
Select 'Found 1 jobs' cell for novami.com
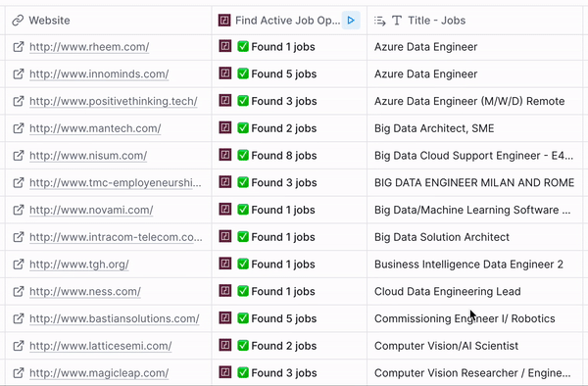click(x=289, y=210)
